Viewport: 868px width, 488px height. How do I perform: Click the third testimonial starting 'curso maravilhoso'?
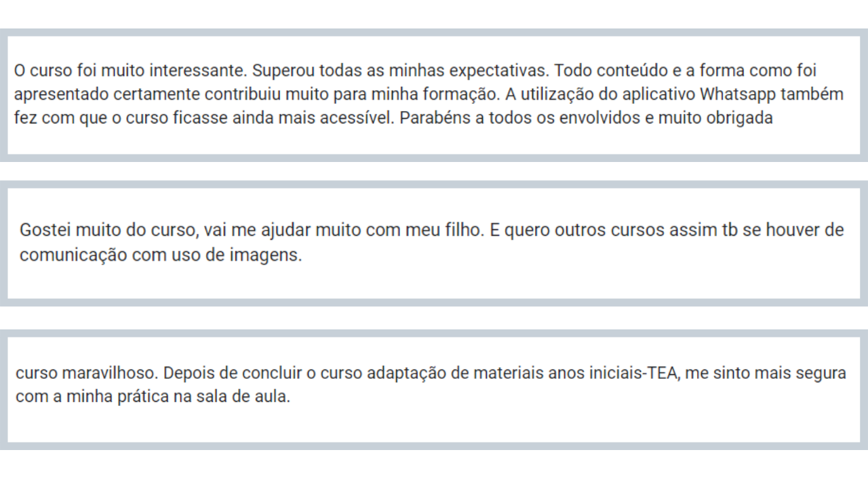(x=434, y=389)
